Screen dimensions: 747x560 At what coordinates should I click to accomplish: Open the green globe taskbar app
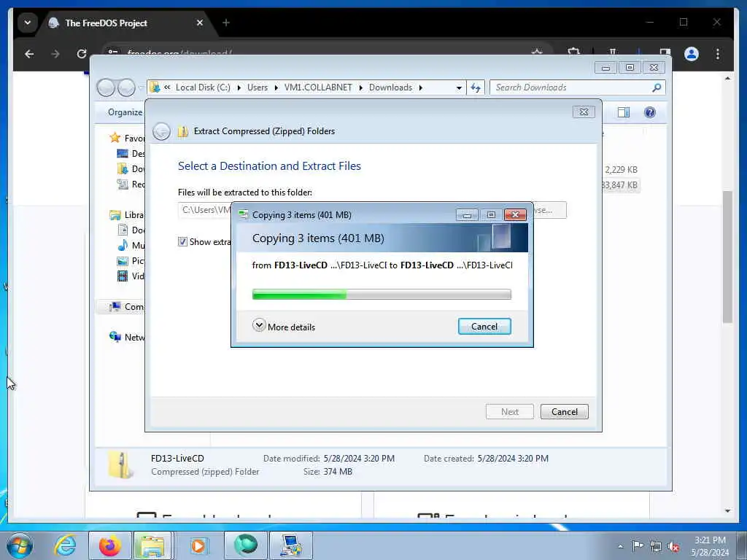click(x=245, y=545)
